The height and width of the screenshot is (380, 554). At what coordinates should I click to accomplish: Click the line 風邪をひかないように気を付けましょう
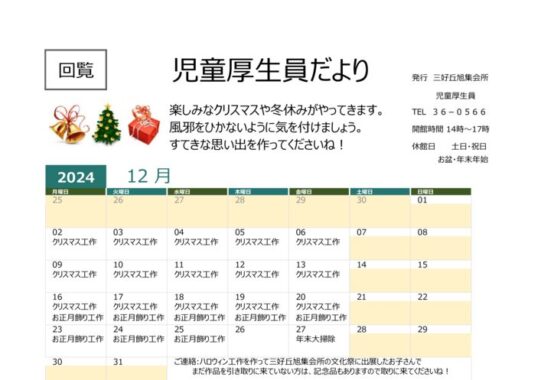click(266, 127)
